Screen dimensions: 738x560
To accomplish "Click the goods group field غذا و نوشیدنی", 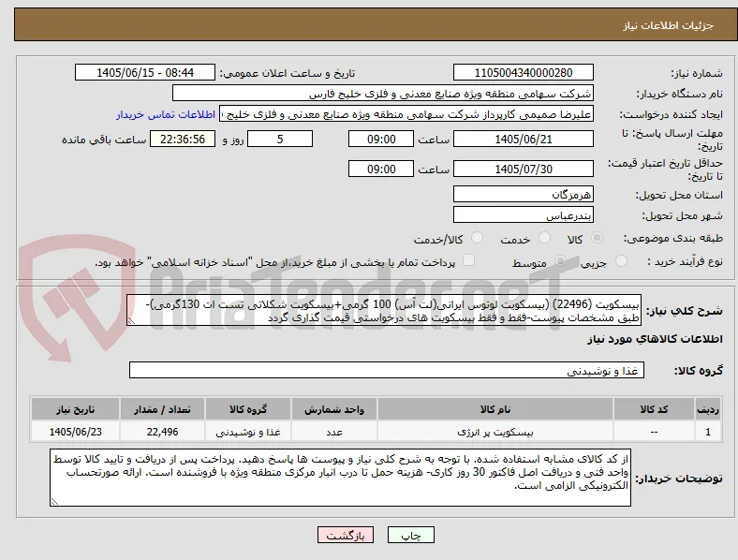I will pos(387,370).
